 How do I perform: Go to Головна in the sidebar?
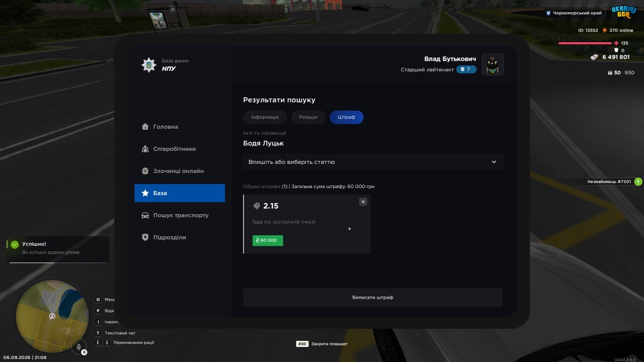(x=180, y=127)
